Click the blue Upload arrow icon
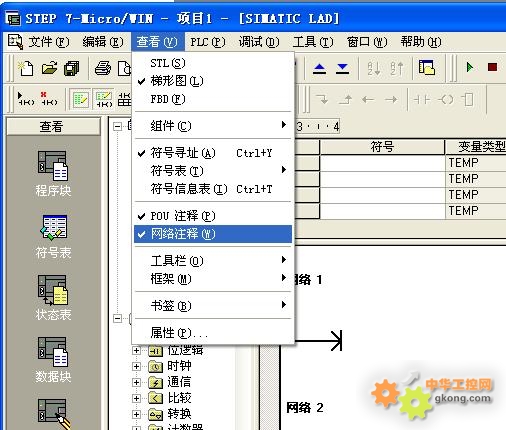 point(320,69)
